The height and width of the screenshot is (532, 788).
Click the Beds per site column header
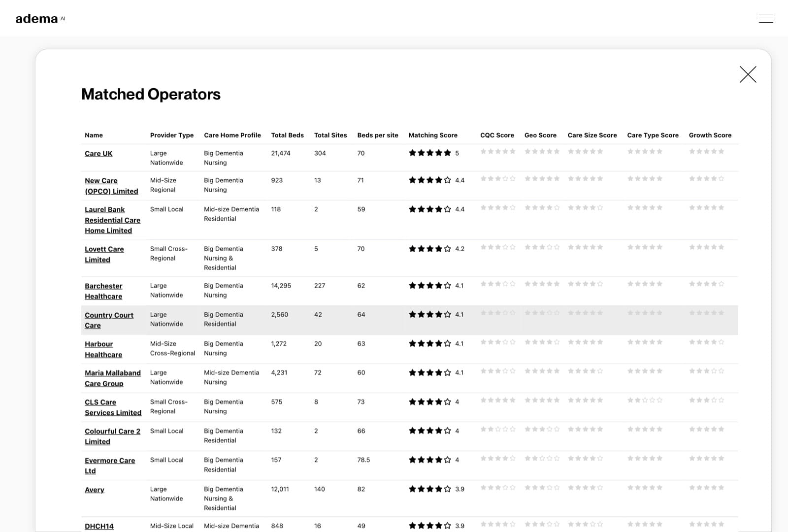pyautogui.click(x=378, y=135)
